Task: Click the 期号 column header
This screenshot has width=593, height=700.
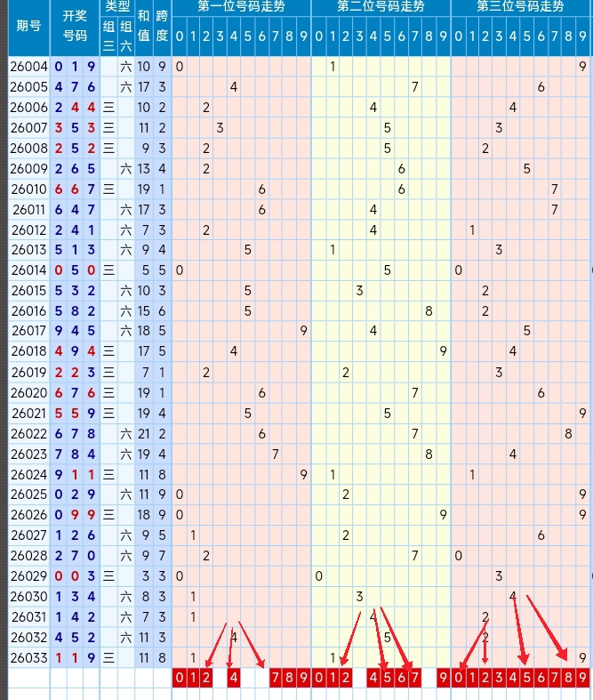Action: tap(29, 26)
